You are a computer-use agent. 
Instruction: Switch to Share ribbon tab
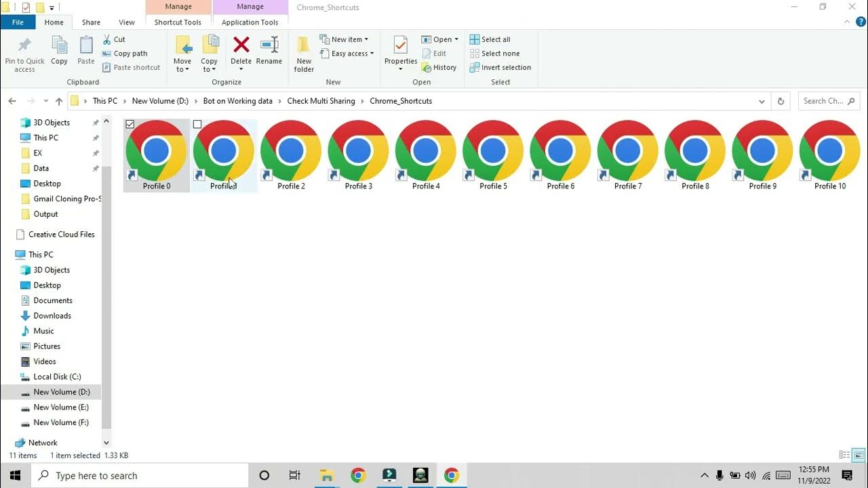click(91, 22)
